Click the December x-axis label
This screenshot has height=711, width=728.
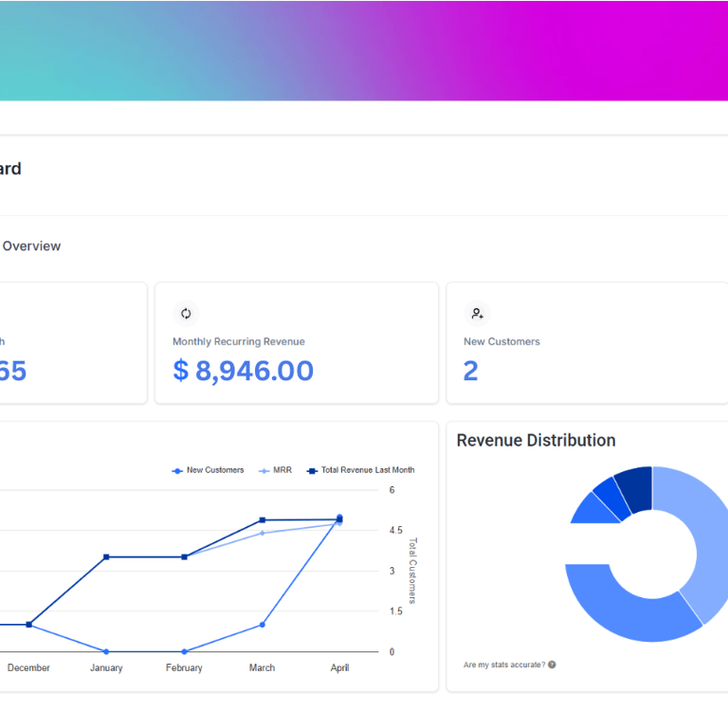tap(28, 667)
